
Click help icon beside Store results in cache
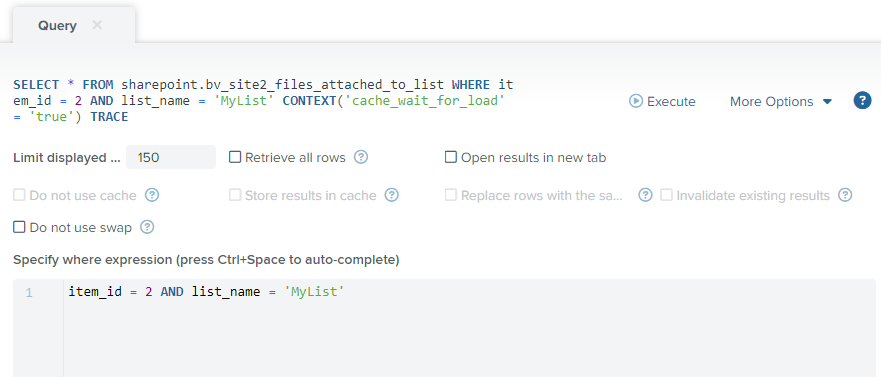(392, 195)
